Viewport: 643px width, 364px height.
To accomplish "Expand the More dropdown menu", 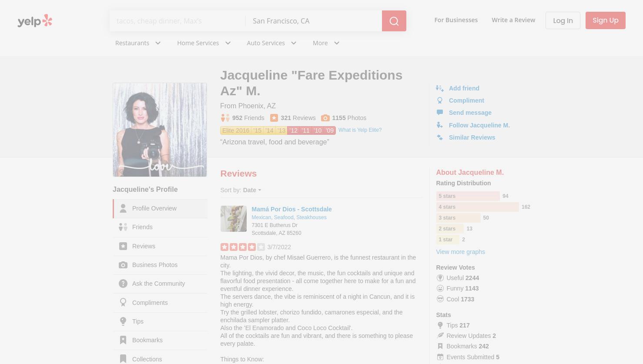I will pyautogui.click(x=326, y=43).
